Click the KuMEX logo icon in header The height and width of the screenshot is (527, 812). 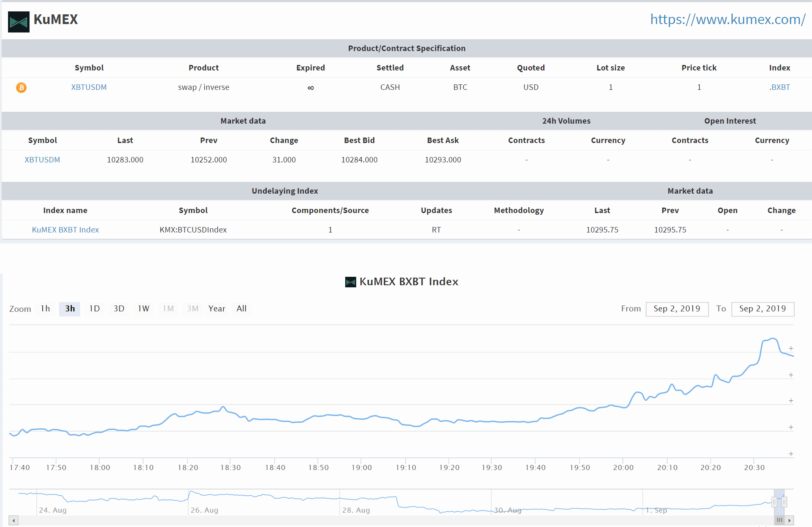(19, 22)
